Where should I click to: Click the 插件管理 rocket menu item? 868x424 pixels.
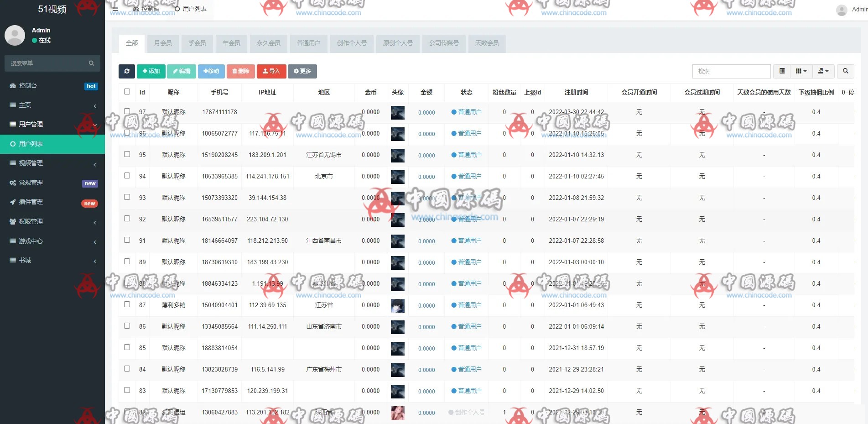coord(52,202)
